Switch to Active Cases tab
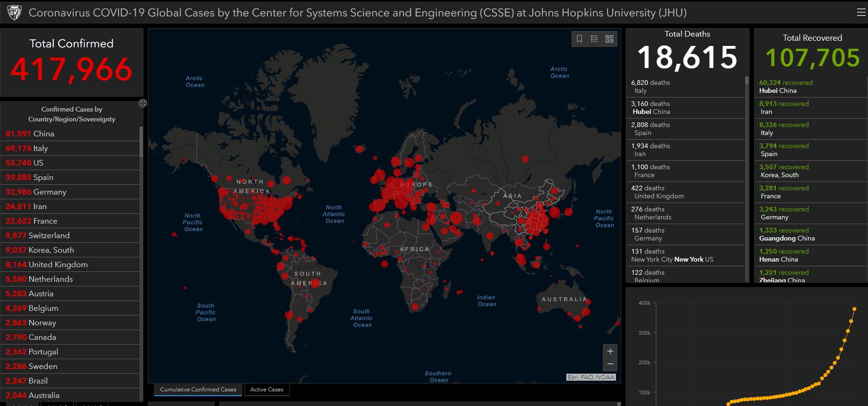This screenshot has height=406, width=868. click(x=267, y=389)
